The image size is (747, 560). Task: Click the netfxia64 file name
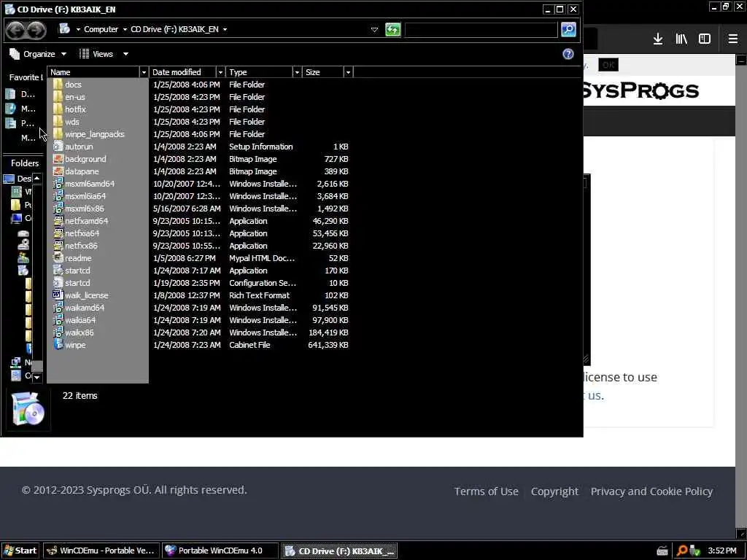(82, 233)
